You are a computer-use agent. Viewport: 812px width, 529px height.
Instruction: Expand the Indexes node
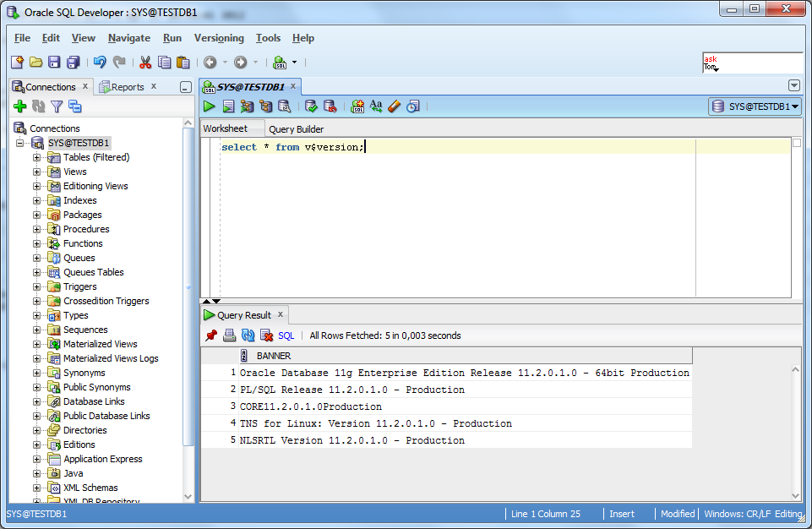[37, 200]
